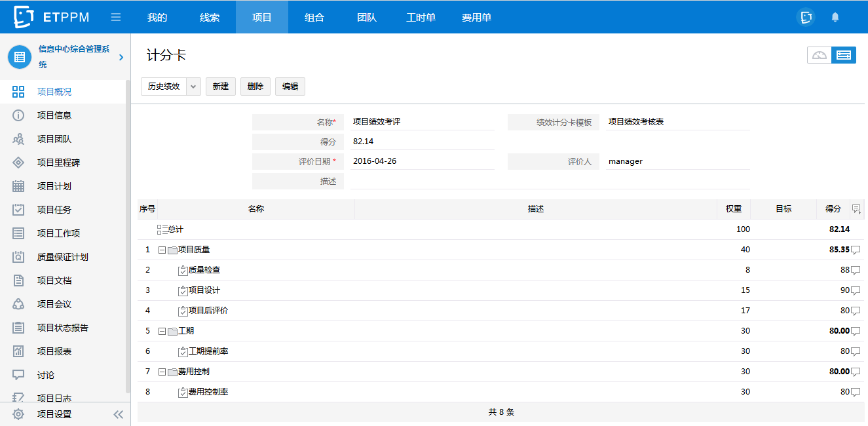Click the 名称 field with 项目绩效考评
This screenshot has height=426, width=868.
coord(423,122)
